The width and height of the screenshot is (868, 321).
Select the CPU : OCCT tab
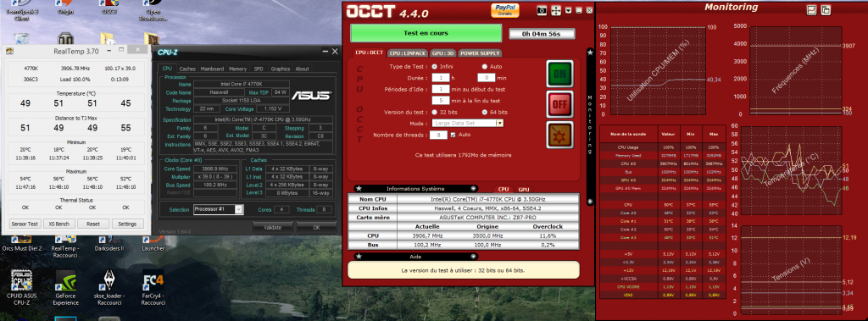tap(370, 53)
